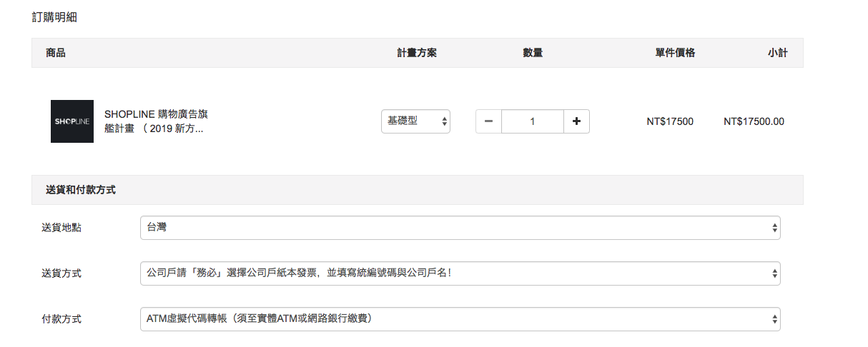
Task: Click the SHOPLINE product logo thumbnail
Action: point(72,121)
